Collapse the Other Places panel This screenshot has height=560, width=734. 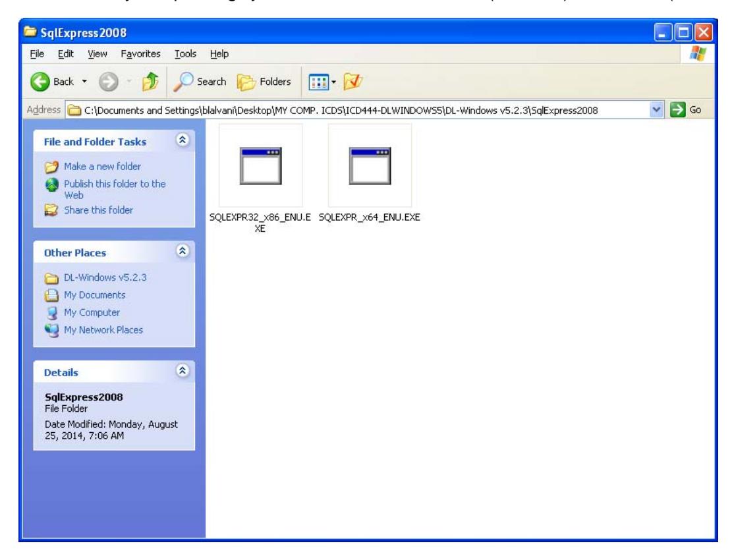pos(183,251)
